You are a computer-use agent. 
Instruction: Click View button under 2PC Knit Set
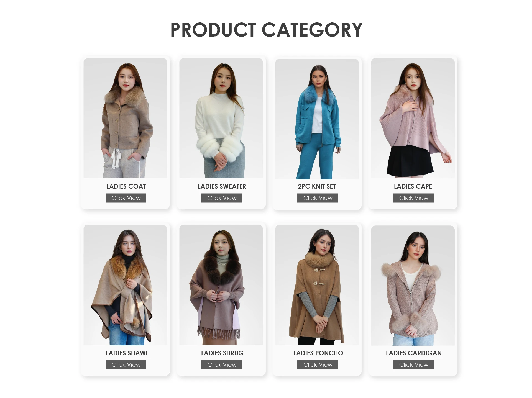[x=318, y=198]
